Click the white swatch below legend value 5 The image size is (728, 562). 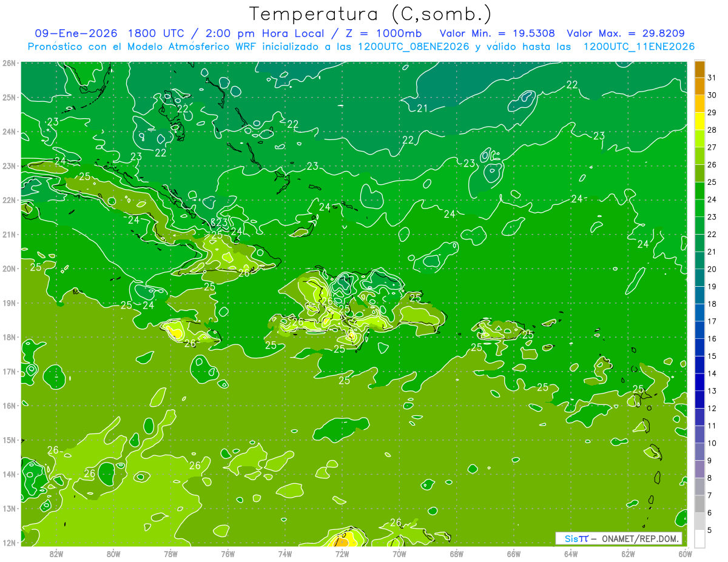699,538
